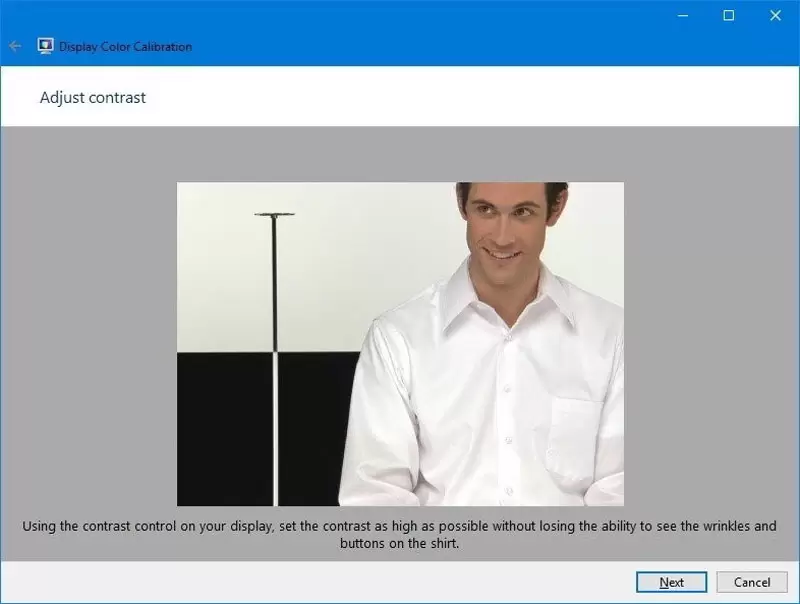Click the "Adjust contrast" heading

pyautogui.click(x=92, y=98)
